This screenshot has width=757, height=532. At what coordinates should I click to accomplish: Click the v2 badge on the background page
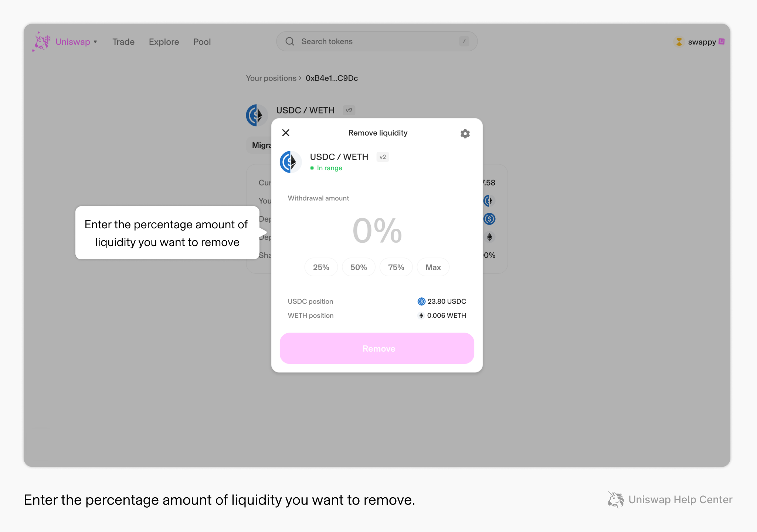349,110
